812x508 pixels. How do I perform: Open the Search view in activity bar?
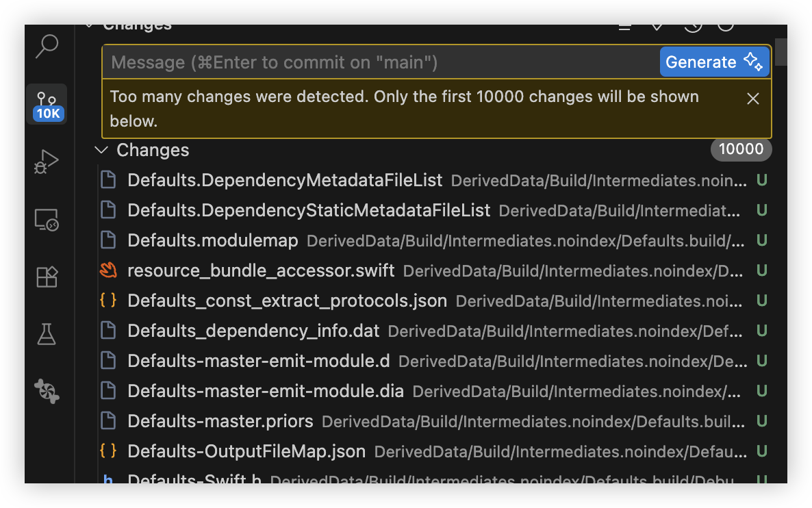pyautogui.click(x=47, y=47)
